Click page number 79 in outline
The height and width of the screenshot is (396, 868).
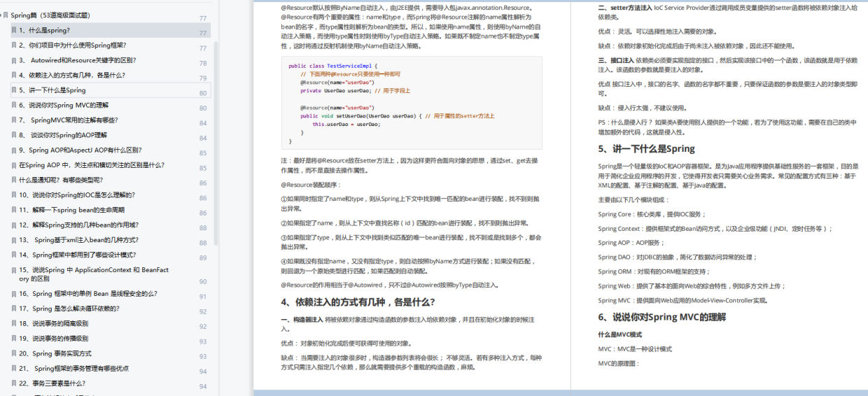[203, 78]
